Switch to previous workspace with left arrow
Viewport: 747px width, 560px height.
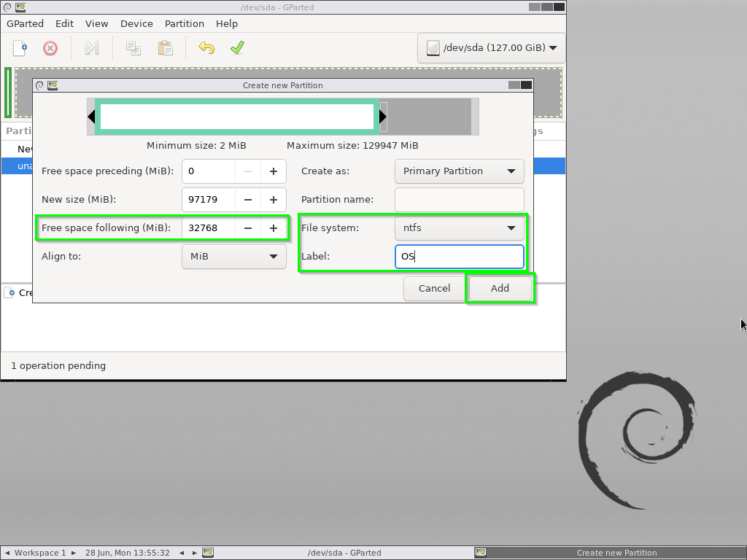point(7,553)
